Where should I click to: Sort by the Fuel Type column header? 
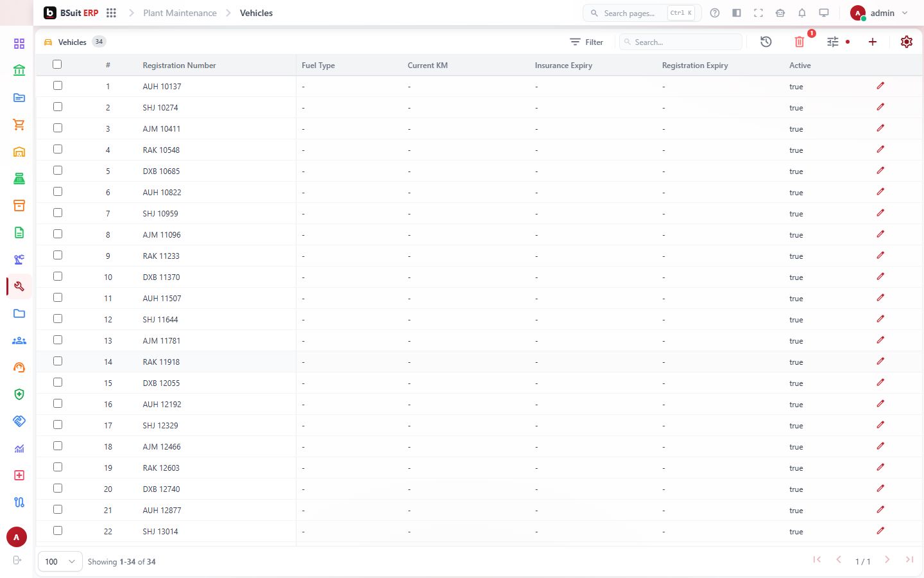pyautogui.click(x=318, y=66)
